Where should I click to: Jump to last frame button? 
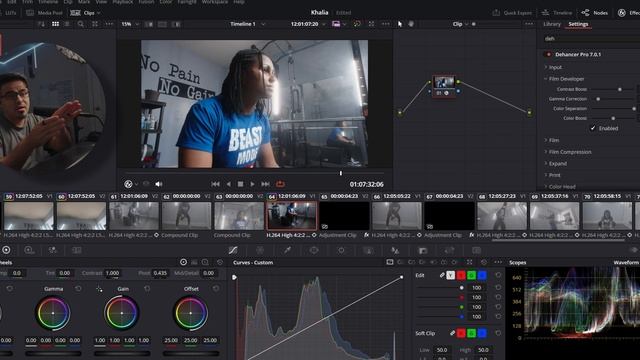point(265,184)
